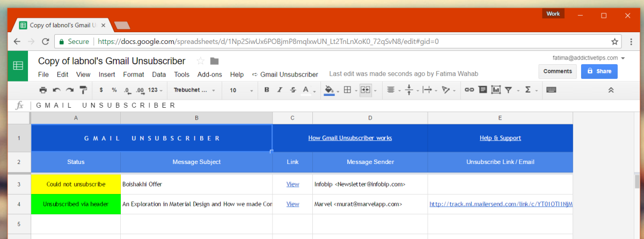Star the spreadsheet
644x239 pixels.
[200, 61]
